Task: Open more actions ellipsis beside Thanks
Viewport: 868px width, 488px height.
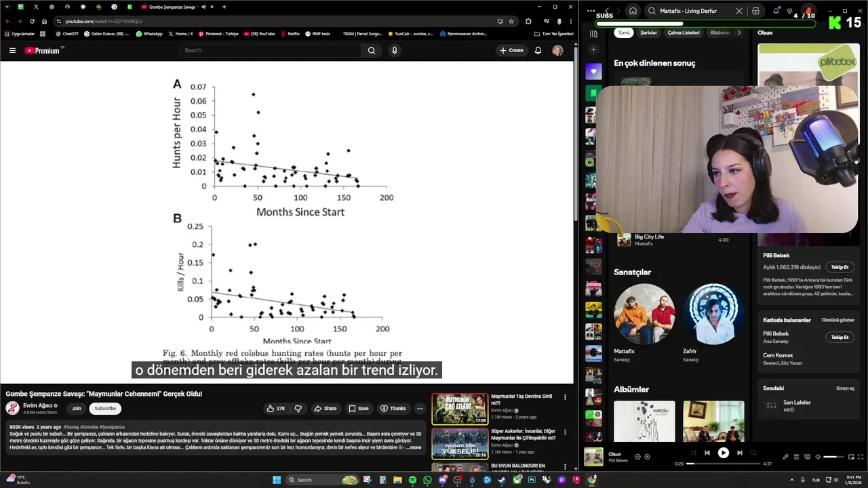Action: (420, 409)
